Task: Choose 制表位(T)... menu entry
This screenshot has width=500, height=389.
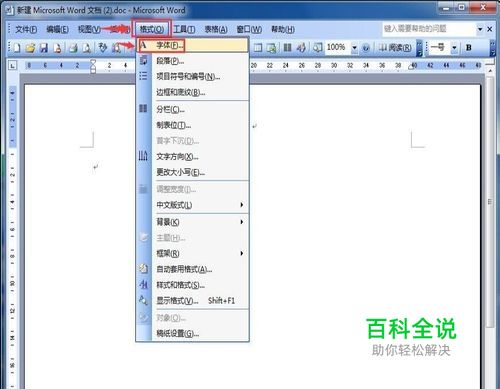Action: coord(192,125)
